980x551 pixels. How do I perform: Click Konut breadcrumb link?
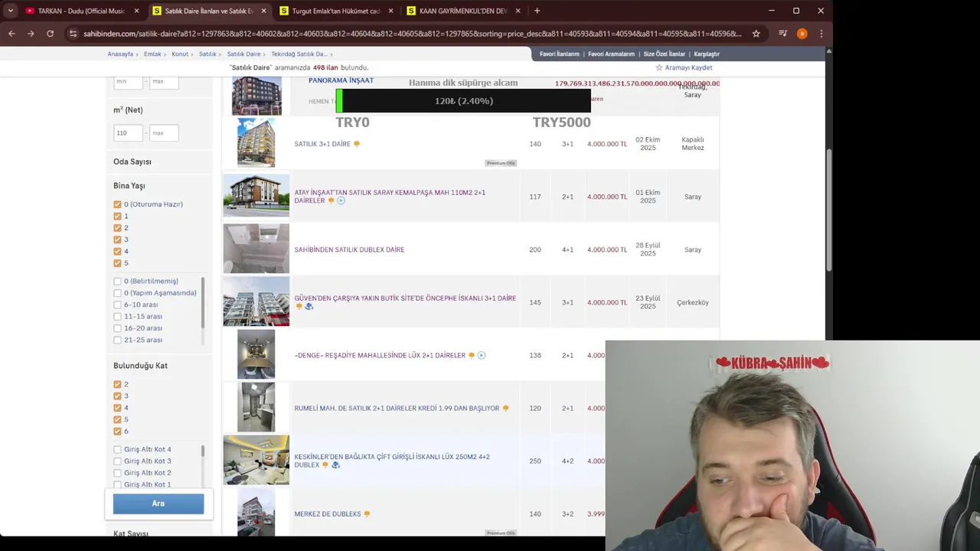180,54
